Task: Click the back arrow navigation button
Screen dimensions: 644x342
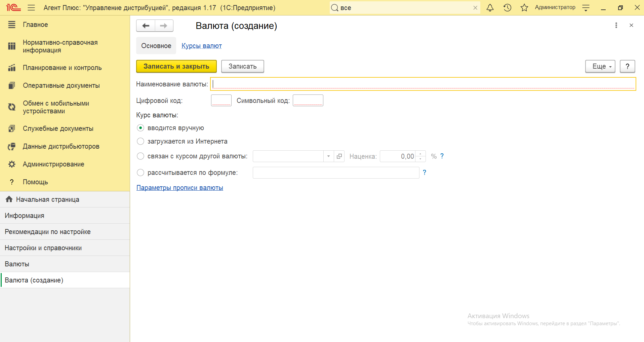Action: coord(146,26)
